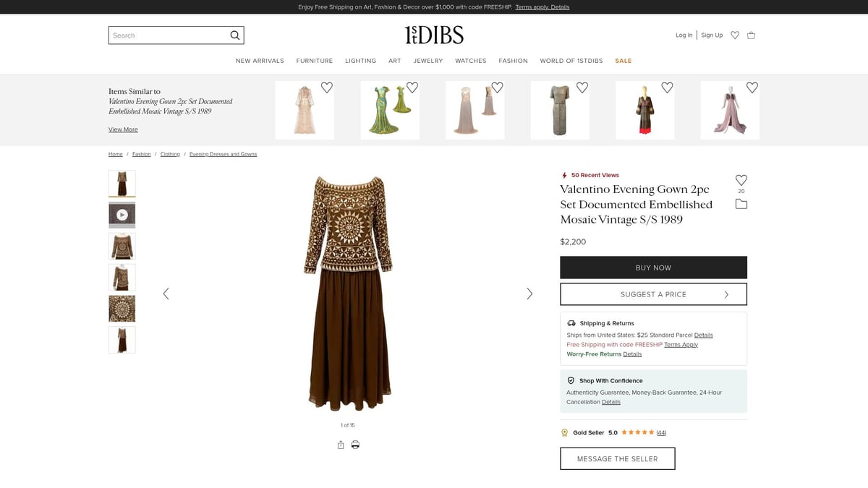Go to Clothing breadcrumb
Viewport: 868px width, 488px height.
[170, 154]
